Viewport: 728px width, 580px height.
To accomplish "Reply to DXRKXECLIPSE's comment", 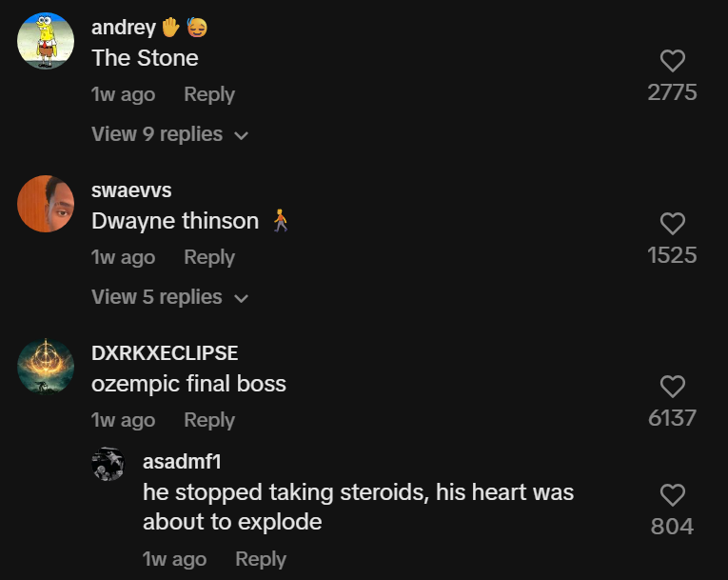I will pos(209,420).
